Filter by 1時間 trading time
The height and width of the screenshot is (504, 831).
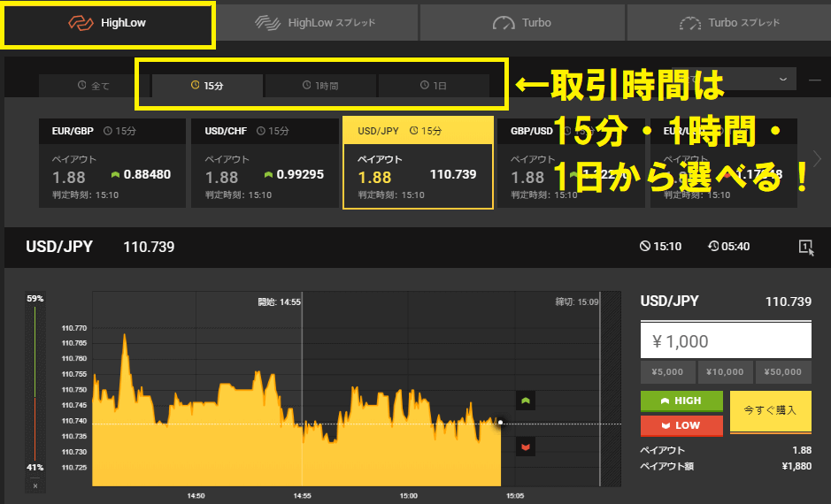[320, 86]
